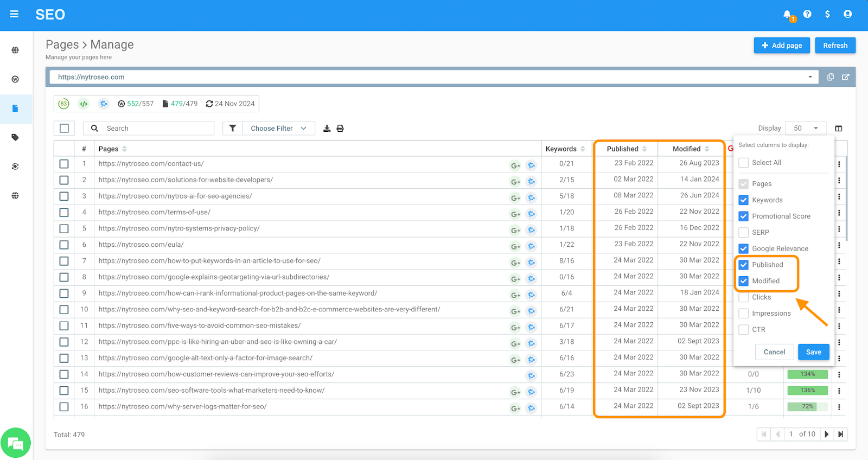This screenshot has width=868, height=460.
Task: Click the sync date 24 Nov 2024 icon
Action: 209,104
